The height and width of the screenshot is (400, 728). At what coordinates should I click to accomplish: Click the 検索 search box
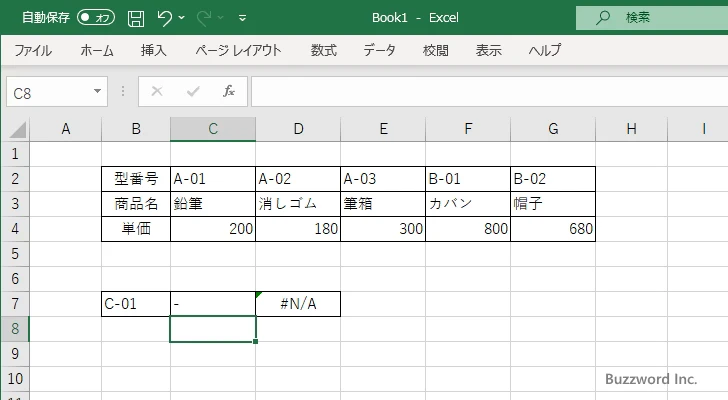coord(652,18)
